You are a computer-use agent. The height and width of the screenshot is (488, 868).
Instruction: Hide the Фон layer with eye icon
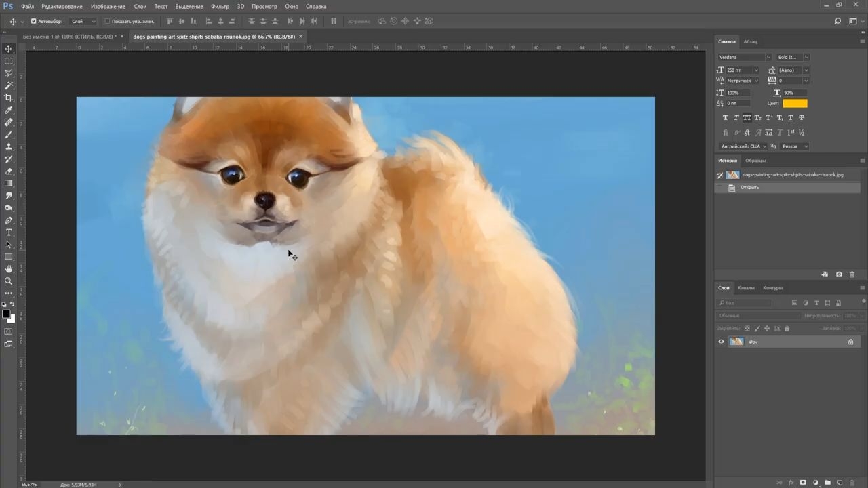tap(721, 342)
